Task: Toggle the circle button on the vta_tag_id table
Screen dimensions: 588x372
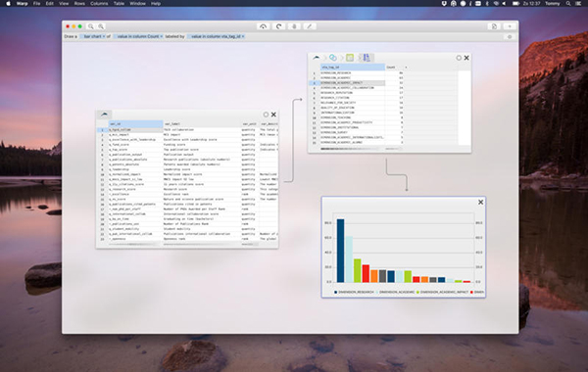Action: pos(459,58)
